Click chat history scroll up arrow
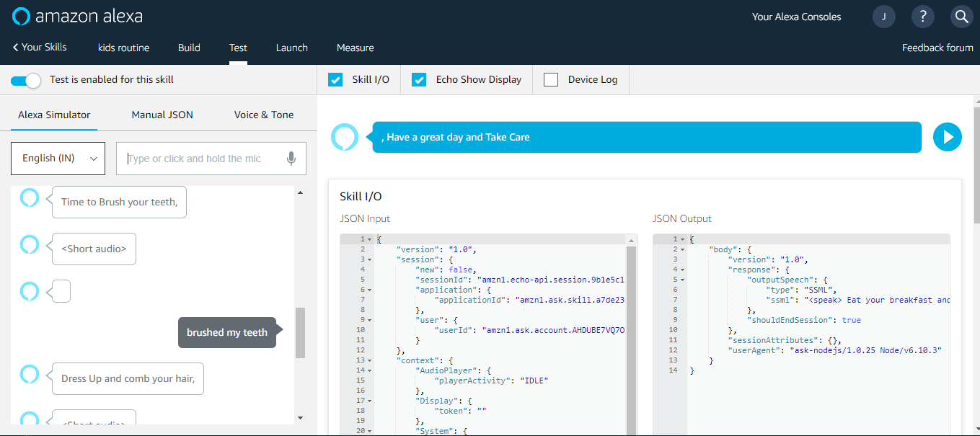This screenshot has height=436, width=980. tap(300, 193)
